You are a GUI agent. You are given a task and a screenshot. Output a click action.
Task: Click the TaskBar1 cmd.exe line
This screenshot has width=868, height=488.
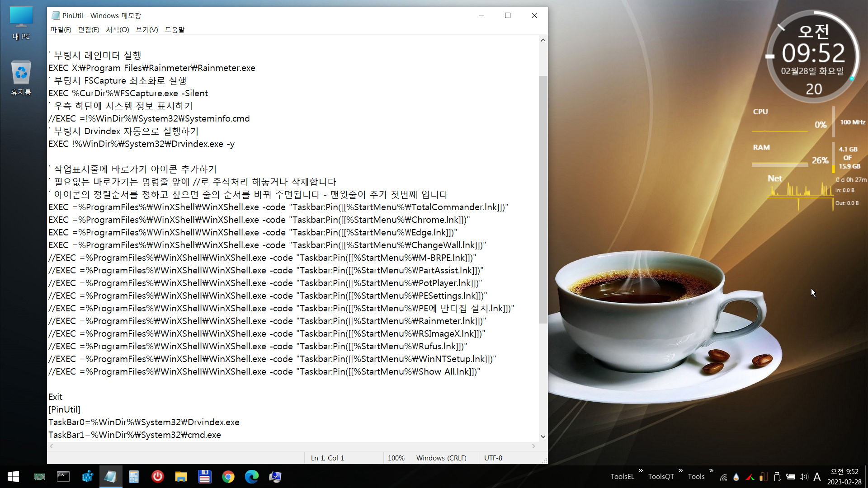135,435
